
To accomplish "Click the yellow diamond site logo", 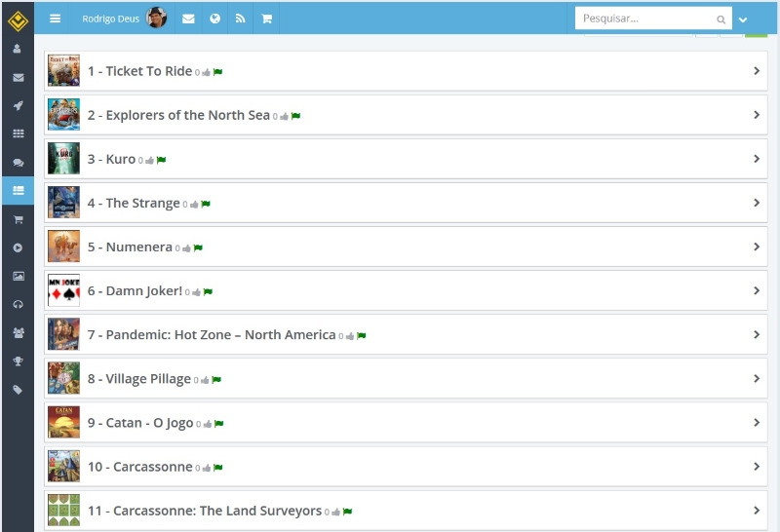I will (x=18, y=20).
